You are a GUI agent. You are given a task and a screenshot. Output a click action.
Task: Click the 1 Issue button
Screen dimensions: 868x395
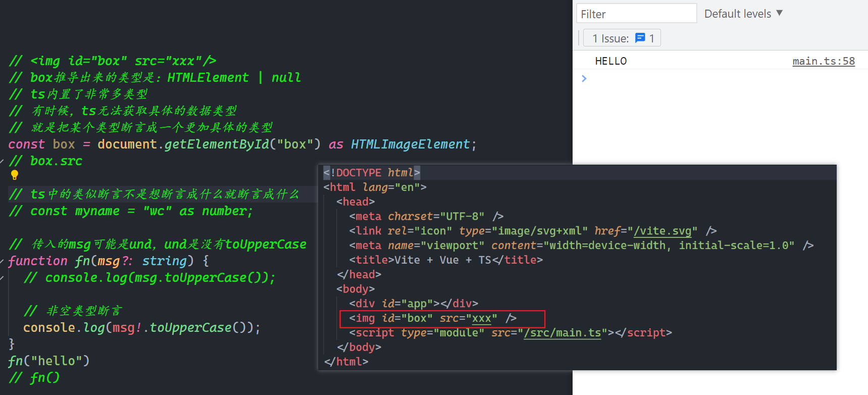622,38
